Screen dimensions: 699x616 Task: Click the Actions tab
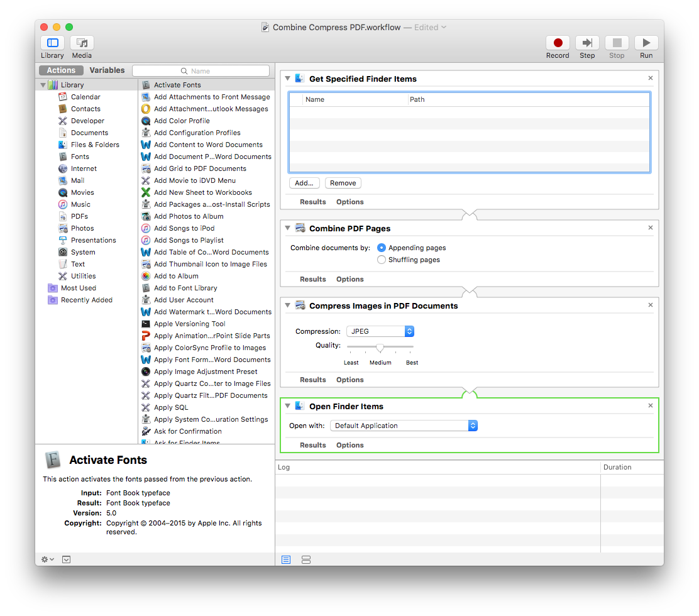coord(60,70)
